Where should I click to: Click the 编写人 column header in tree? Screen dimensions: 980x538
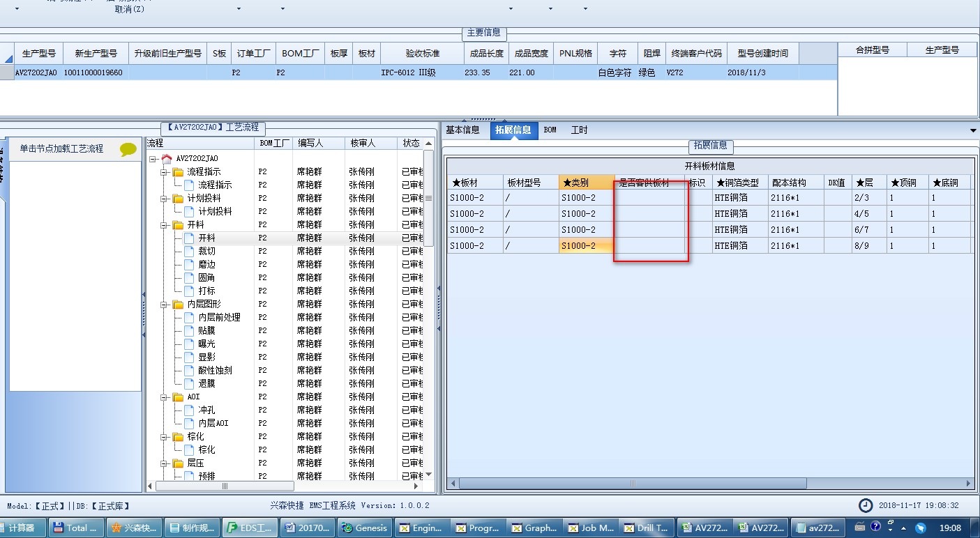point(318,143)
